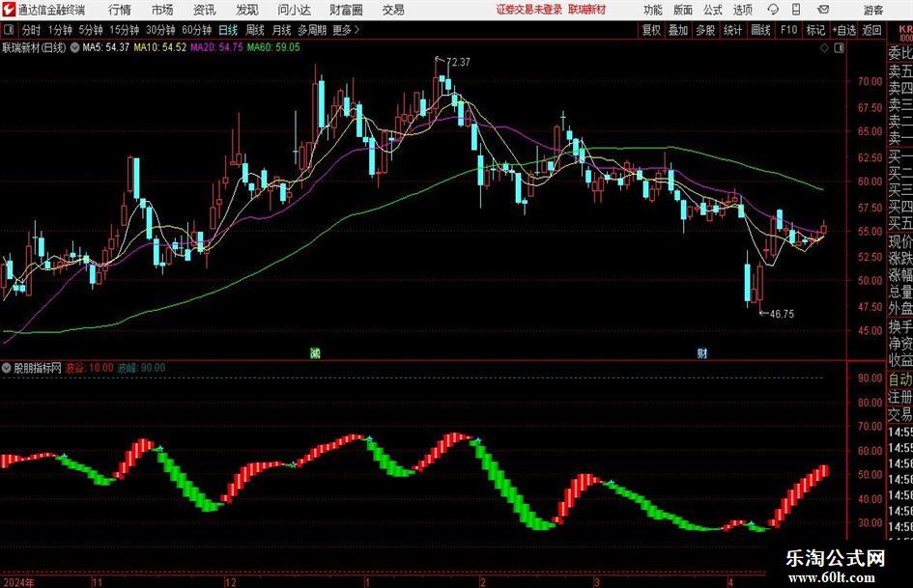Click the MA10: 54.52 indicator label
This screenshot has height=588, width=913.
(x=160, y=47)
